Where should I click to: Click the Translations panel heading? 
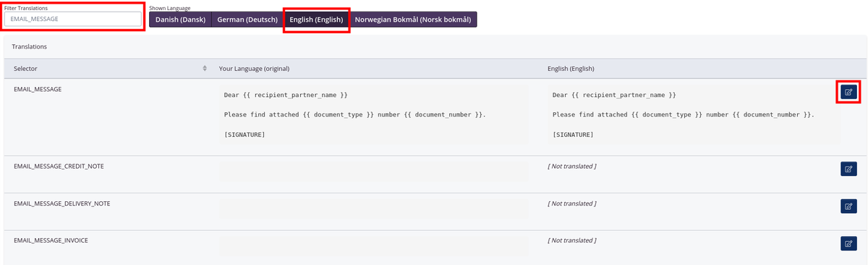(x=30, y=46)
